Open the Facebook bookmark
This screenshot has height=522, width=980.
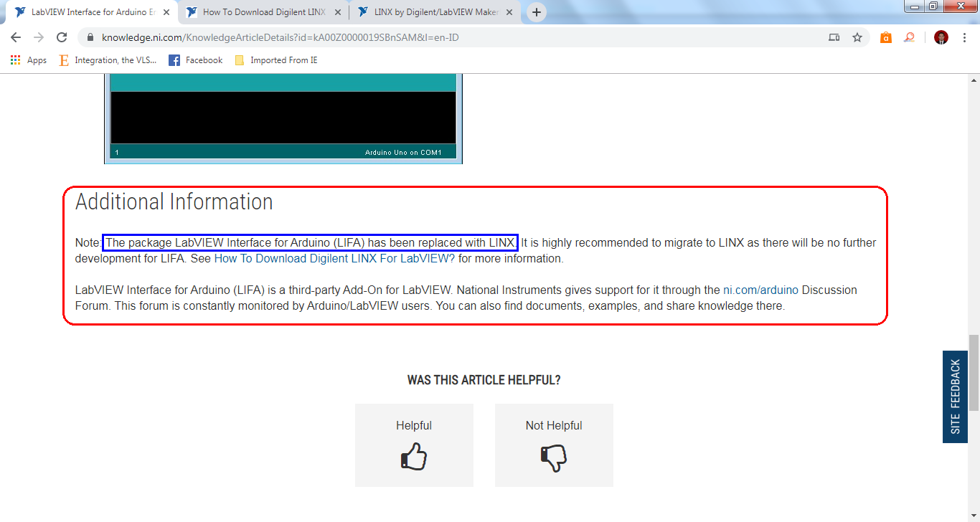(196, 60)
